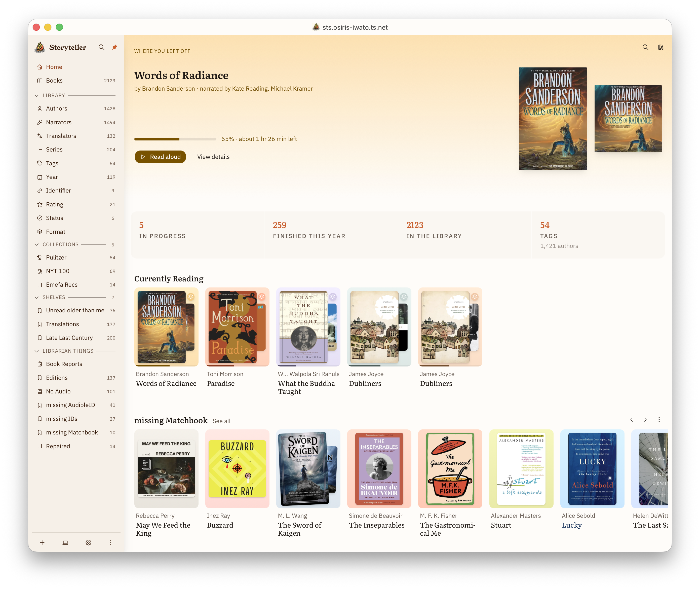The width and height of the screenshot is (700, 589).
Task: Click the Lucky book title link
Action: 571,525
